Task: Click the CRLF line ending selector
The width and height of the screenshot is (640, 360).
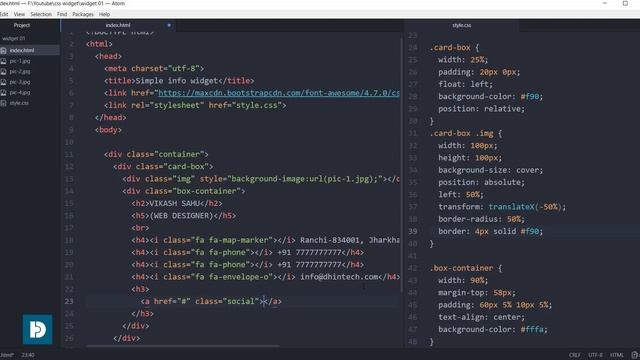Action: click(x=575, y=355)
